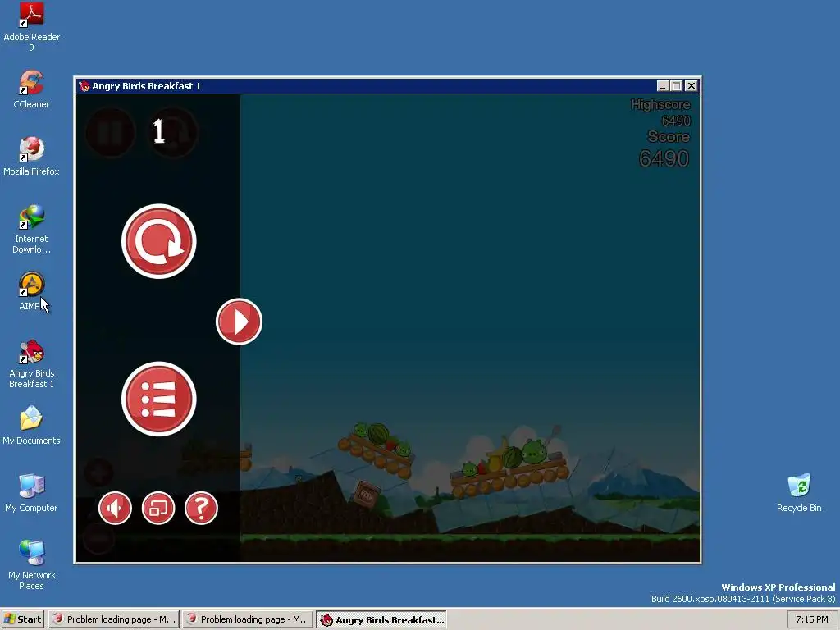The width and height of the screenshot is (840, 630).
Task: Mute the game sound with the speaker button
Action: (x=115, y=508)
